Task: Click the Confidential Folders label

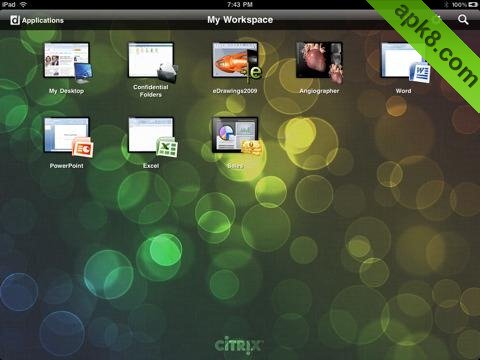Action: click(x=151, y=91)
